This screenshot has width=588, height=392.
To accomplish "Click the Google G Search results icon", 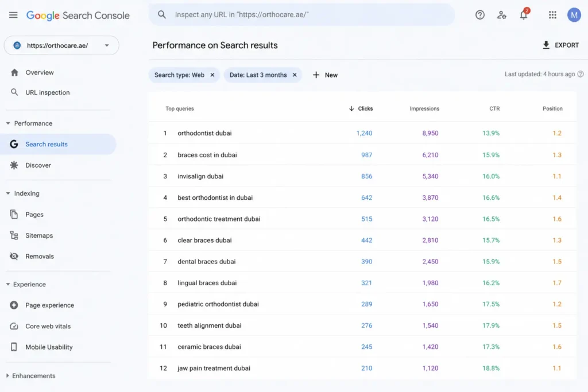I will (14, 144).
